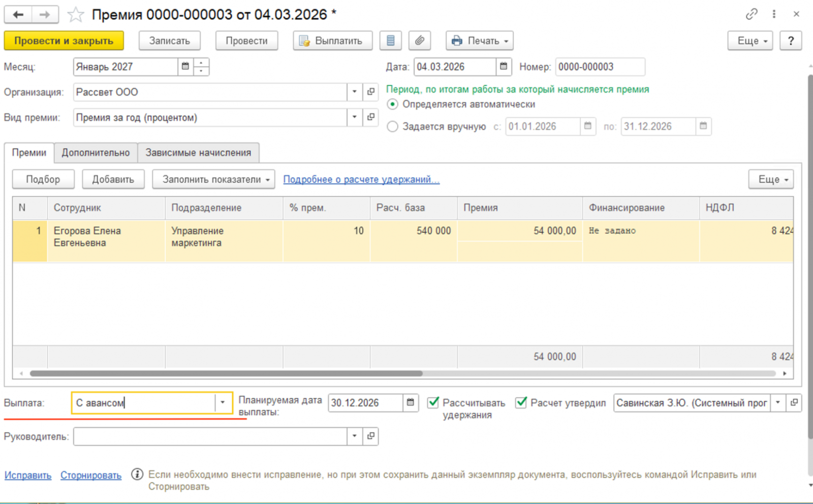The width and height of the screenshot is (813, 504).
Task: Open the three-dot window menu
Action: pos(774,14)
